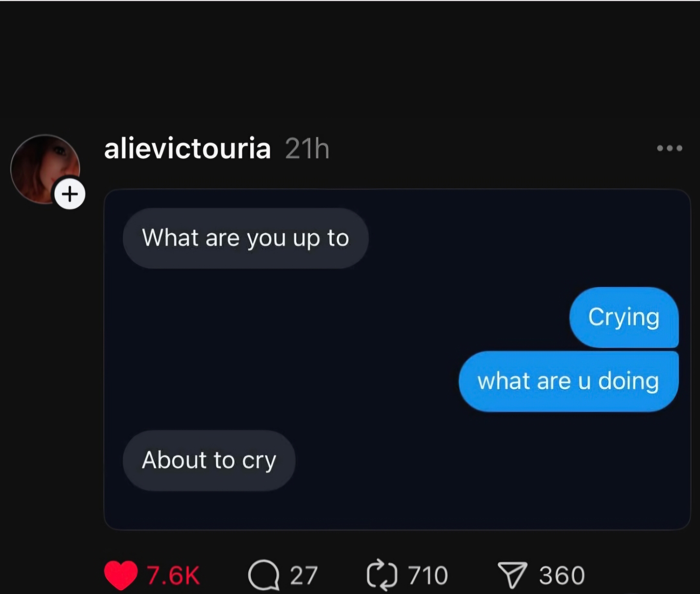Tap the plus follow badge on avatar
Image resolution: width=700 pixels, height=594 pixels.
(70, 194)
